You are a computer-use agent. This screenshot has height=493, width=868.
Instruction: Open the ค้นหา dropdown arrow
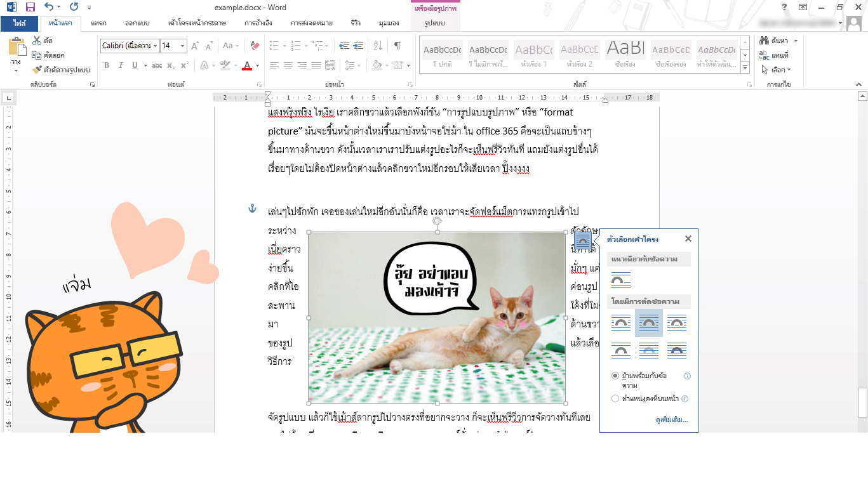point(796,41)
